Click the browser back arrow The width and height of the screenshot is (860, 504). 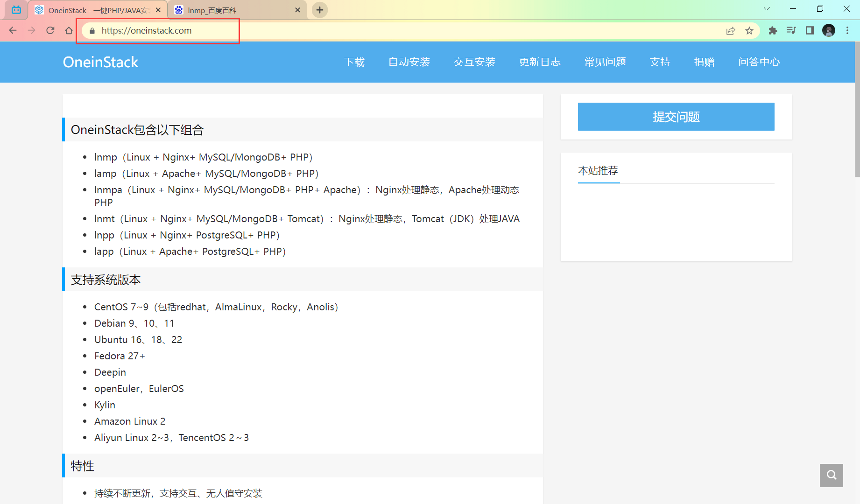pos(13,30)
